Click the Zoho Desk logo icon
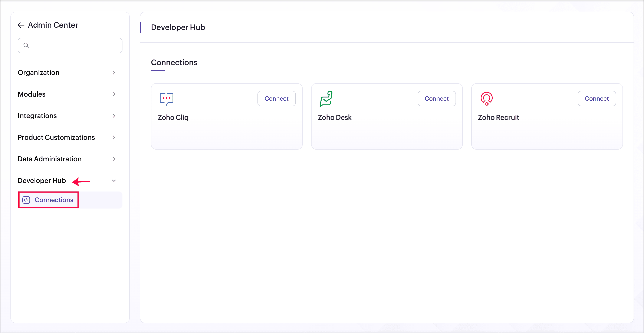Screen dimensions: 644x333 point(326,99)
